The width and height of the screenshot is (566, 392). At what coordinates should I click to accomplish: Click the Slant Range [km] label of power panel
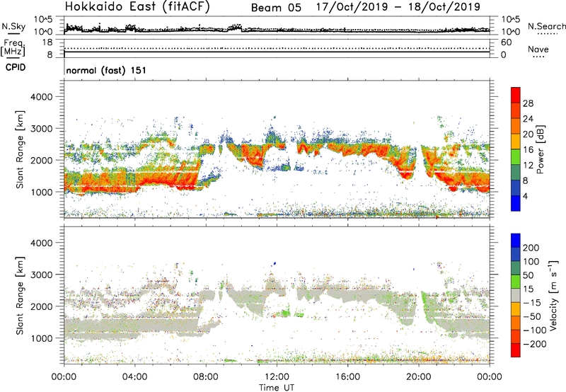(20, 149)
